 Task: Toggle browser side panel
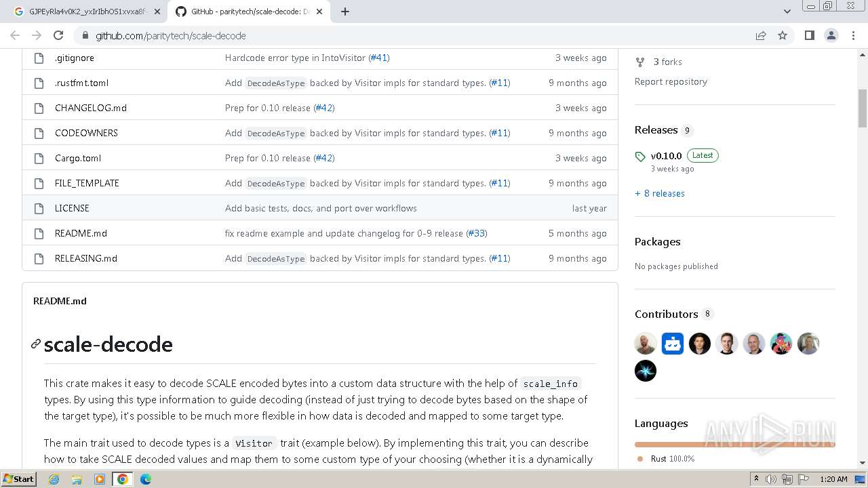pos(809,35)
